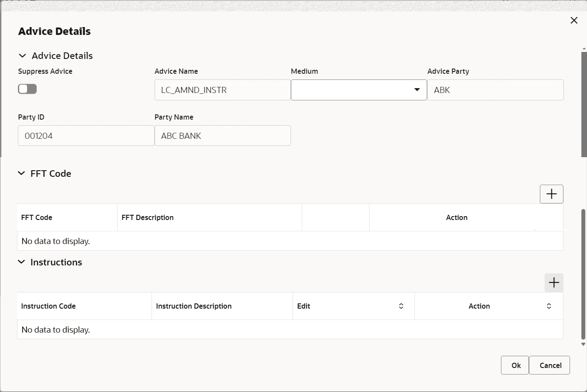
Task: Collapse the FFT Code section
Action: pos(21,174)
